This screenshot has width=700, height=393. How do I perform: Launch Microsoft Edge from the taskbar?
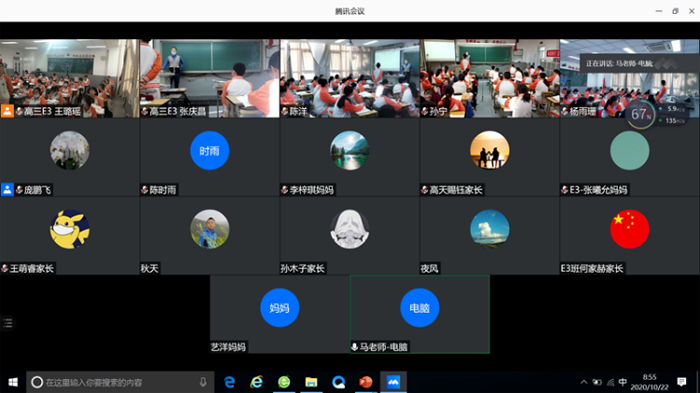pyautogui.click(x=229, y=382)
